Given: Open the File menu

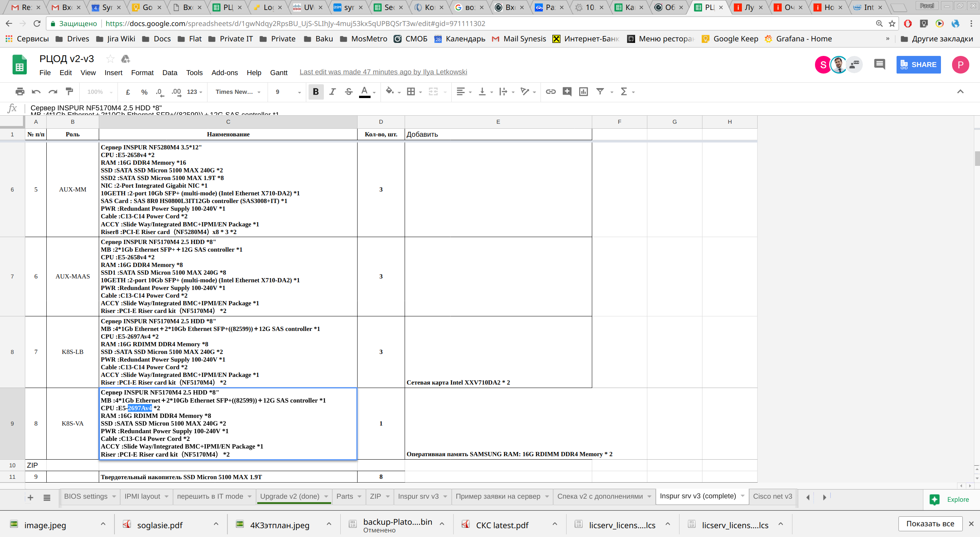Looking at the screenshot, I should click(45, 73).
